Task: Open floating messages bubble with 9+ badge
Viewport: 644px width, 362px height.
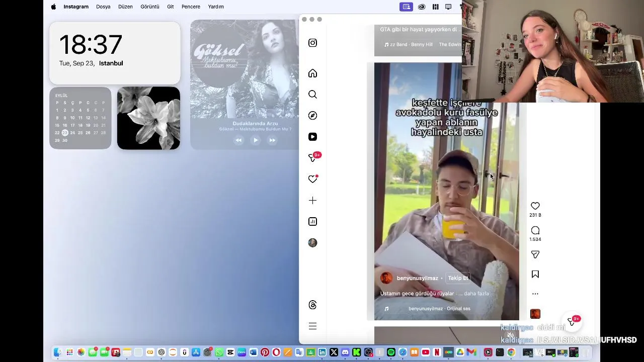Action: pyautogui.click(x=572, y=321)
